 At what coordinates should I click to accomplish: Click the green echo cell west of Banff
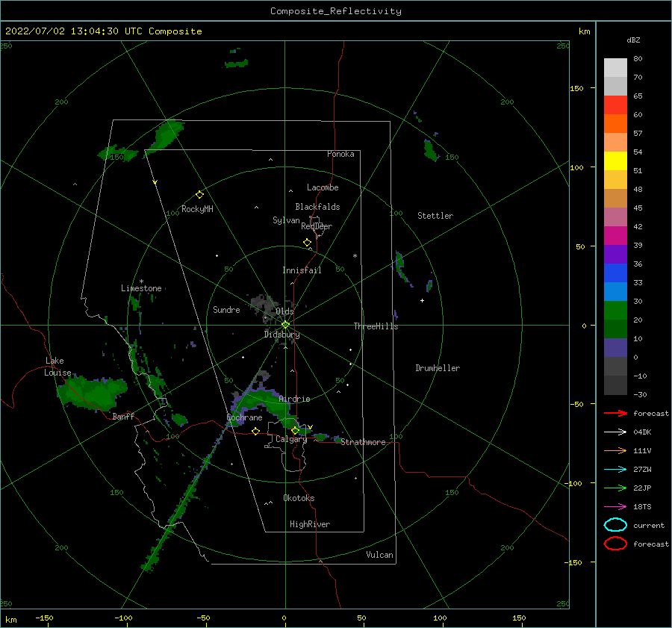(92, 392)
